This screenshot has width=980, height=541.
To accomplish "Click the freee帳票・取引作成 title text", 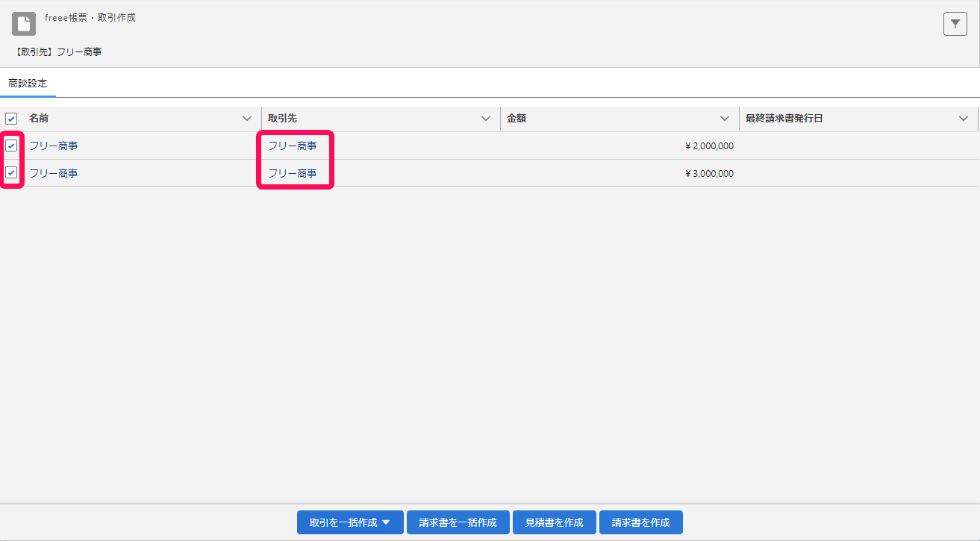I will pyautogui.click(x=90, y=17).
